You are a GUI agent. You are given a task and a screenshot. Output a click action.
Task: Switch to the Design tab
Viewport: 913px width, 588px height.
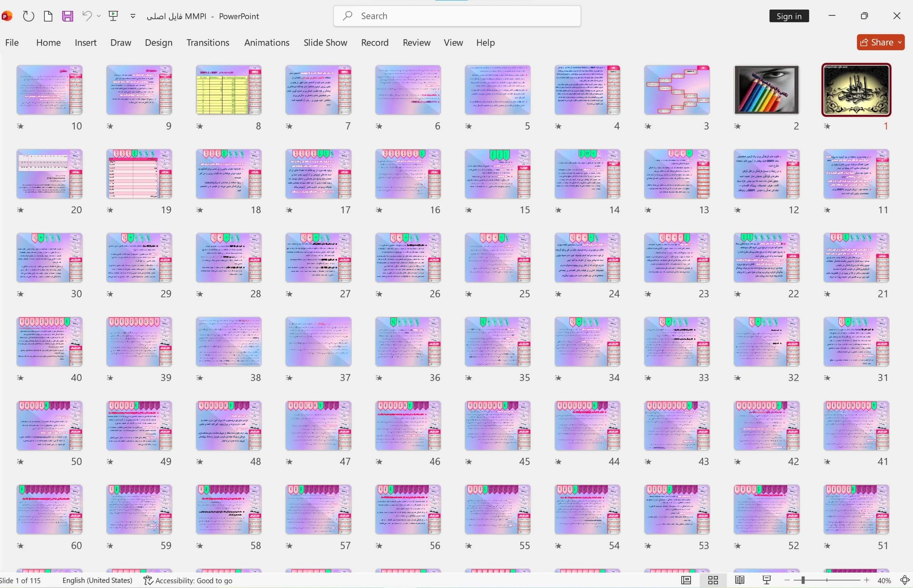coord(158,42)
